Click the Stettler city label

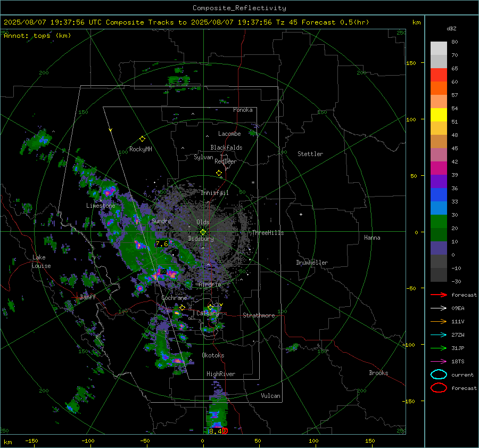(310, 154)
